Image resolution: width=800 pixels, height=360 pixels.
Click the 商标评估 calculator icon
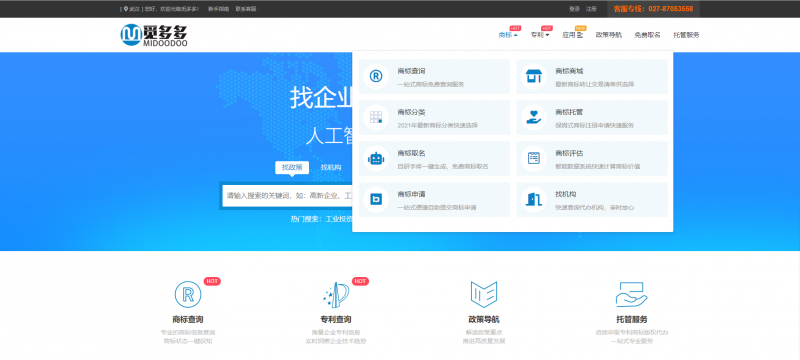pos(534,159)
